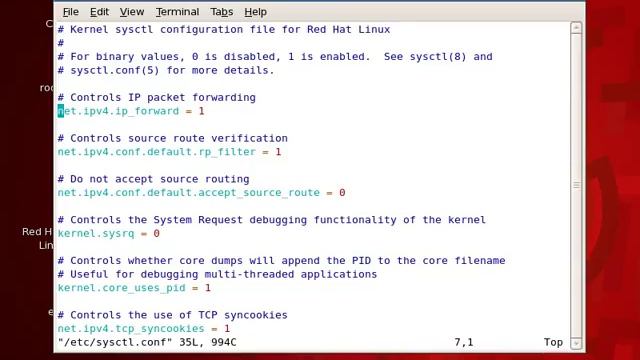The width and height of the screenshot is (640, 360).
Task: Open the Terminal menu
Action: click(177, 12)
